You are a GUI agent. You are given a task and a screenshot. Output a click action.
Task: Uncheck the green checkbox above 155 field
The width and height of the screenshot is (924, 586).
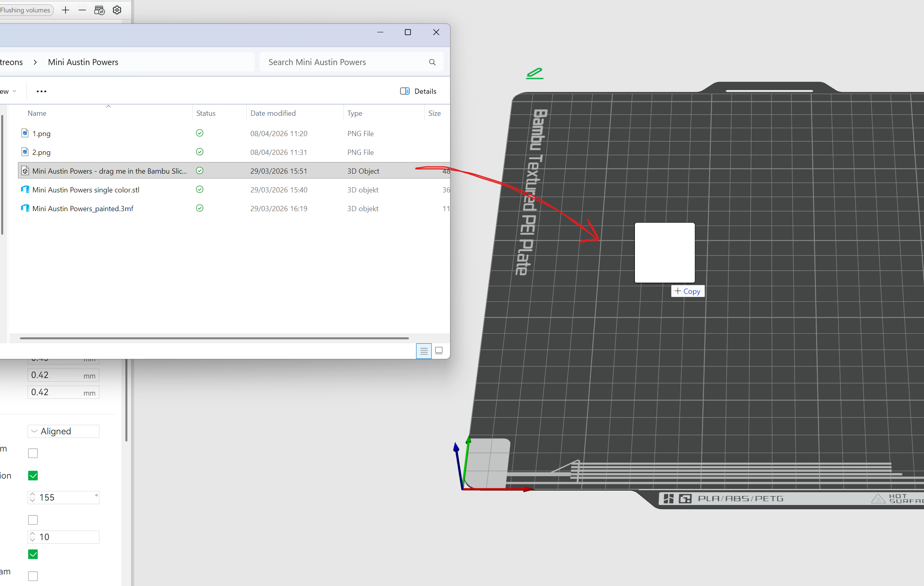coord(33,476)
